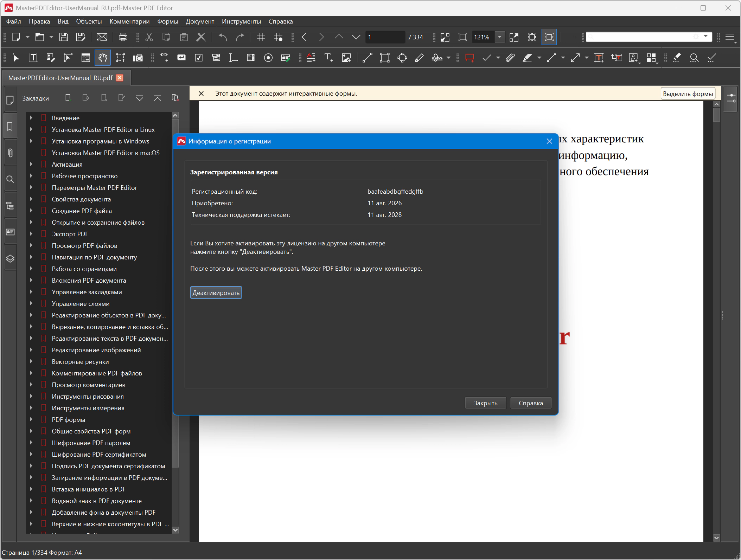Click the Expand all bookmarks icon
Screen dimensions: 741x560
[140, 98]
